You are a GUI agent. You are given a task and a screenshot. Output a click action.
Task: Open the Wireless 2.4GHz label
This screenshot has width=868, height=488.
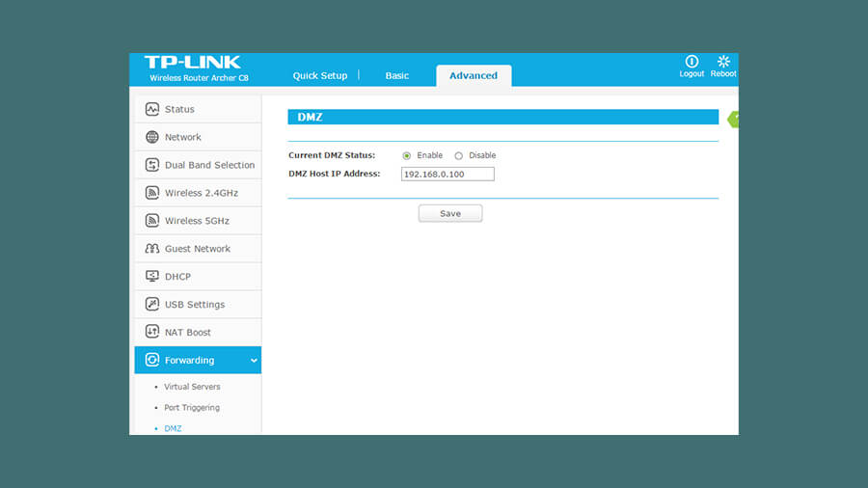pos(202,193)
